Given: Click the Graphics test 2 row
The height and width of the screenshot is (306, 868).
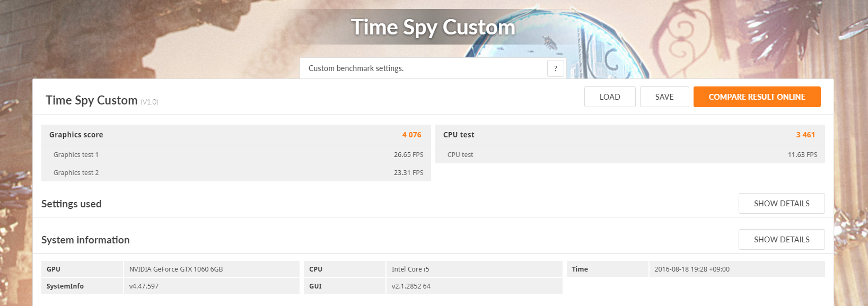Looking at the screenshot, I should pos(236,173).
